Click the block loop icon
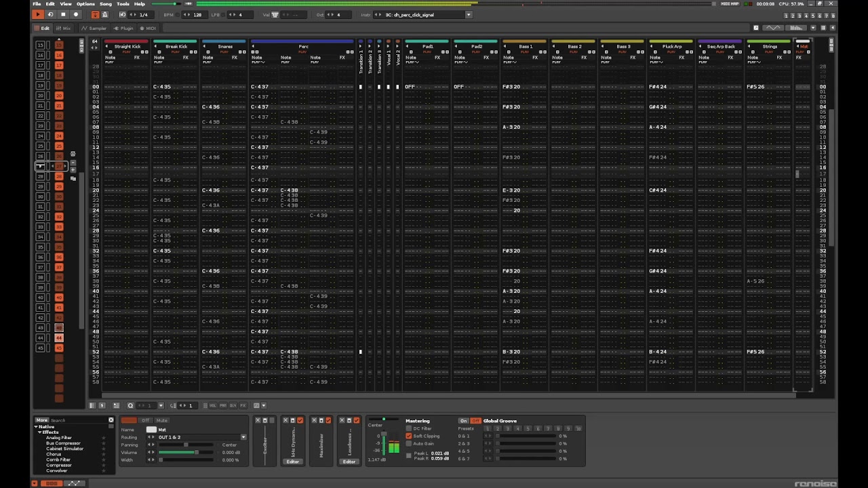 122,14
